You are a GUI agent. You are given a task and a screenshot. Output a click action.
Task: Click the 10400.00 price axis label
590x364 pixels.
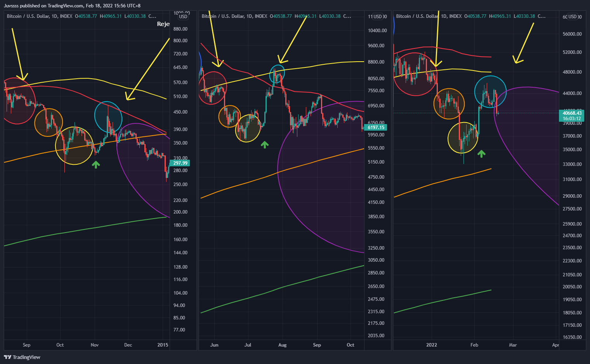pyautogui.click(x=377, y=31)
